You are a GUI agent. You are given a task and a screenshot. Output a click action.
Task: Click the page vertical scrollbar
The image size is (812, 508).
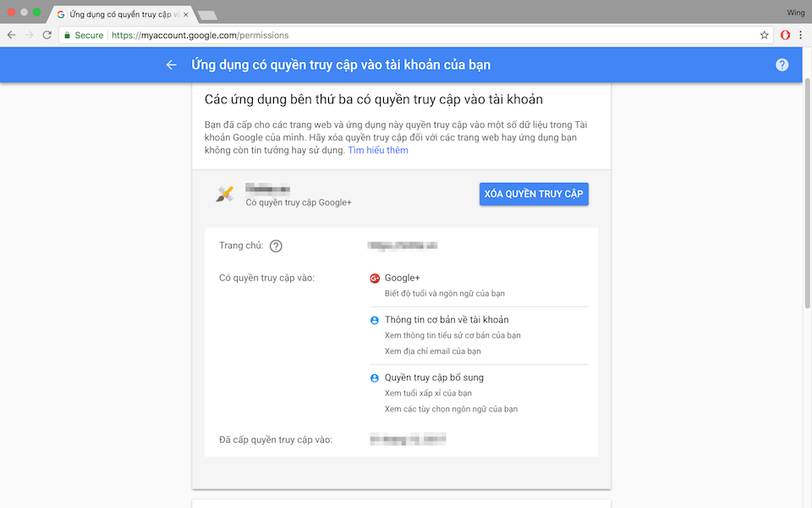(807, 193)
